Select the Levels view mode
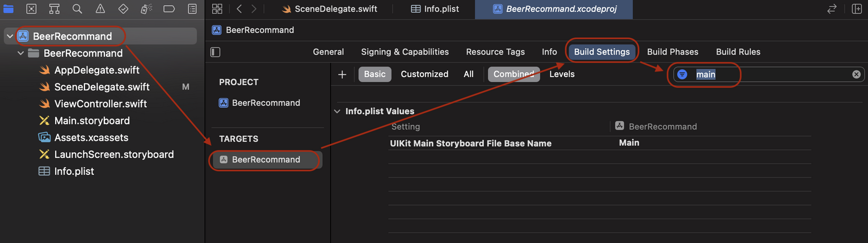The image size is (868, 243). pos(562,74)
